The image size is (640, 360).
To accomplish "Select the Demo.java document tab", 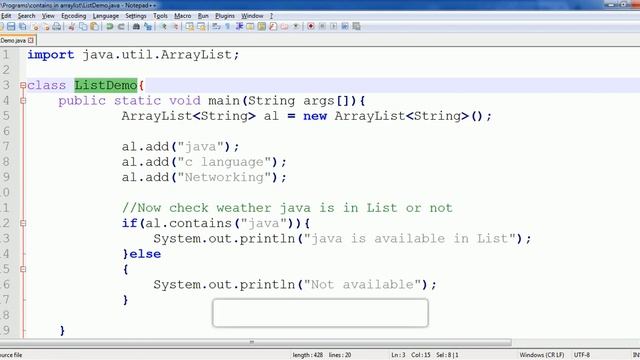I will (x=13, y=40).
